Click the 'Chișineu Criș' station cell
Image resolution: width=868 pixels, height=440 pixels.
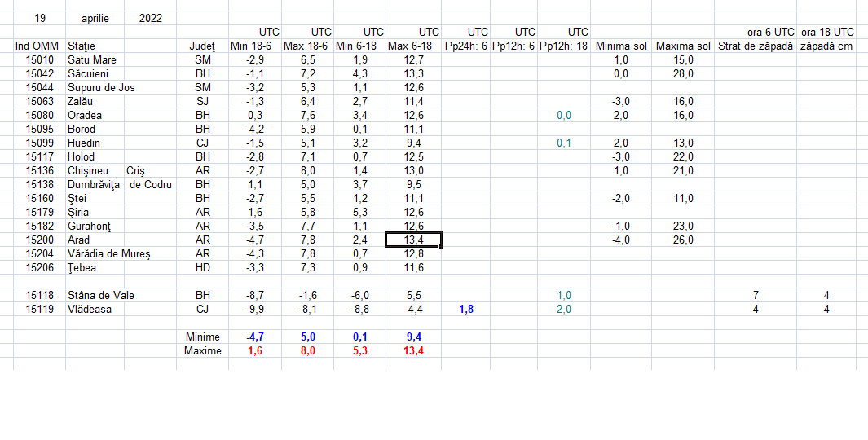point(106,170)
